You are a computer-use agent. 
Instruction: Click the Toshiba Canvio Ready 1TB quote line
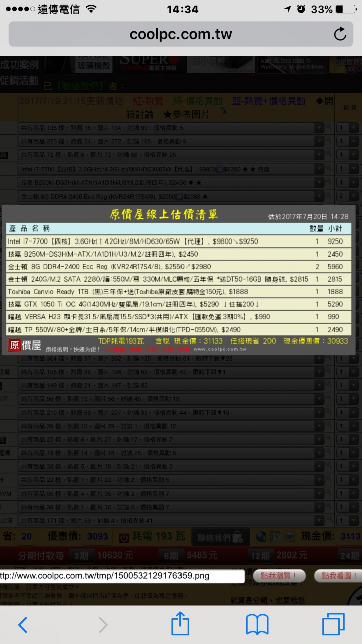[x=178, y=292]
